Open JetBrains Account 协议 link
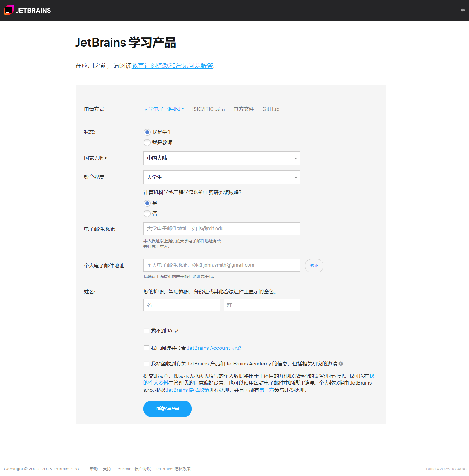Image resolution: width=469 pixels, height=476 pixels. point(214,348)
